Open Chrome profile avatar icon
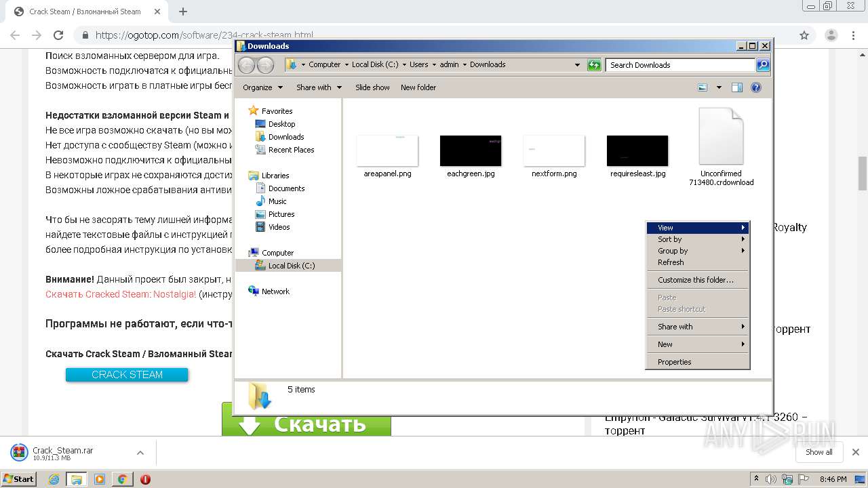Image resolution: width=868 pixels, height=488 pixels. click(x=831, y=35)
